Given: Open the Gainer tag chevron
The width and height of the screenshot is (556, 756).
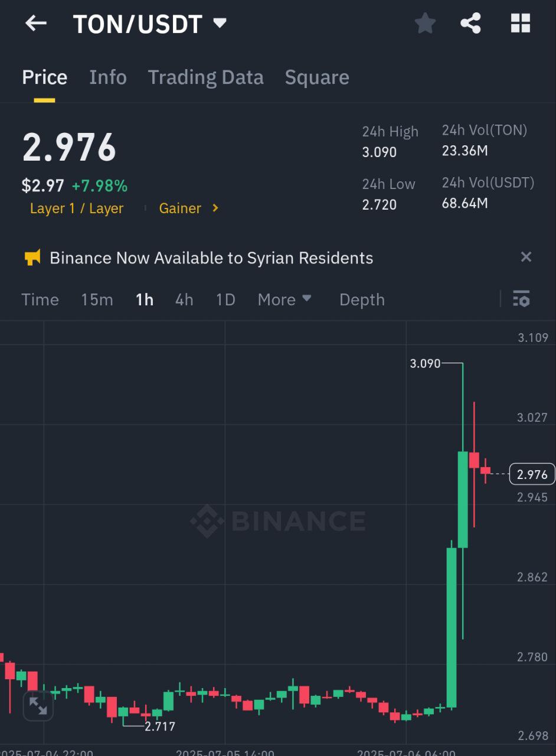Looking at the screenshot, I should [215, 208].
